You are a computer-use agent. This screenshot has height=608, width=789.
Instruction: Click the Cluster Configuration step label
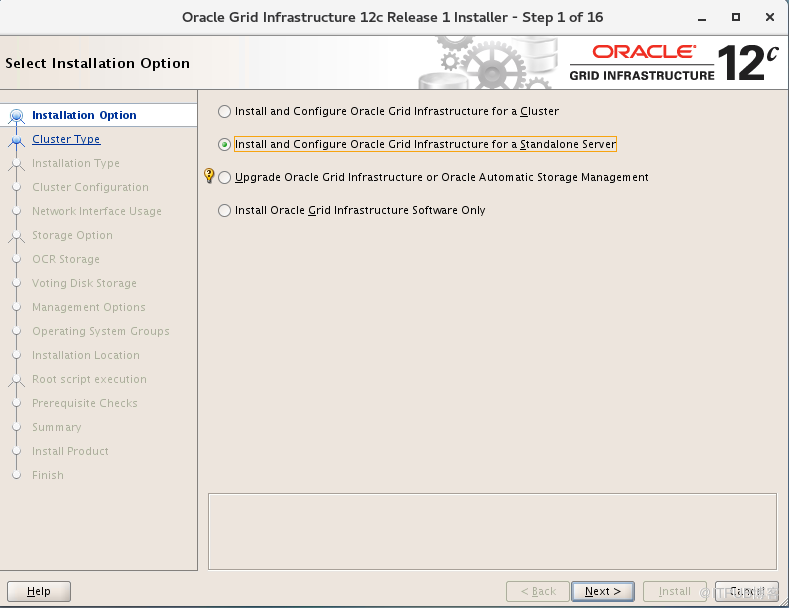coord(91,187)
